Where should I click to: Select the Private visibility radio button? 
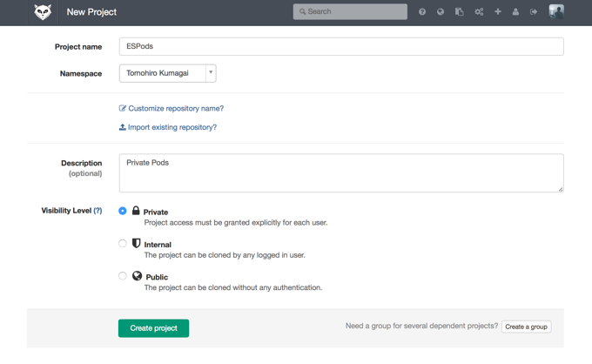(123, 211)
